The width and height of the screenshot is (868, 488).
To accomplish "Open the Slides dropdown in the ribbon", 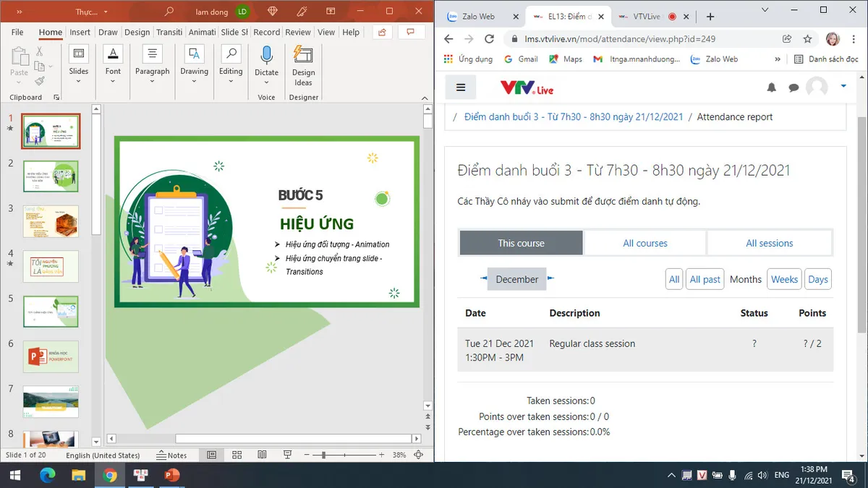I will click(x=78, y=64).
